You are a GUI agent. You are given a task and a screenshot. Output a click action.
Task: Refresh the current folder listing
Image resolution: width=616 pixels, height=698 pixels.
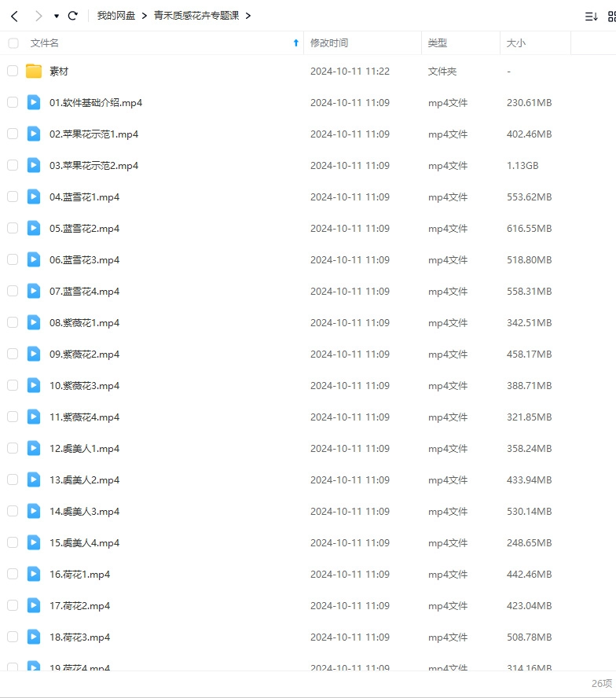[x=73, y=16]
